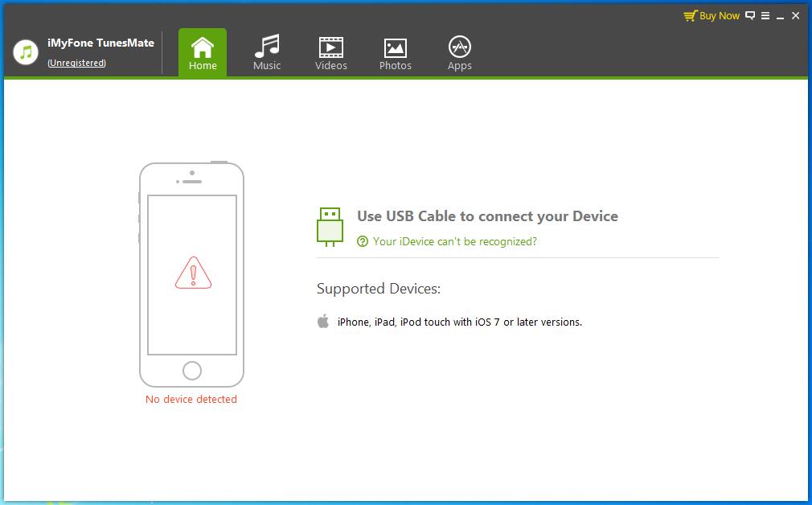Switch to the Videos tab
The image size is (812, 505).
coord(331,53)
